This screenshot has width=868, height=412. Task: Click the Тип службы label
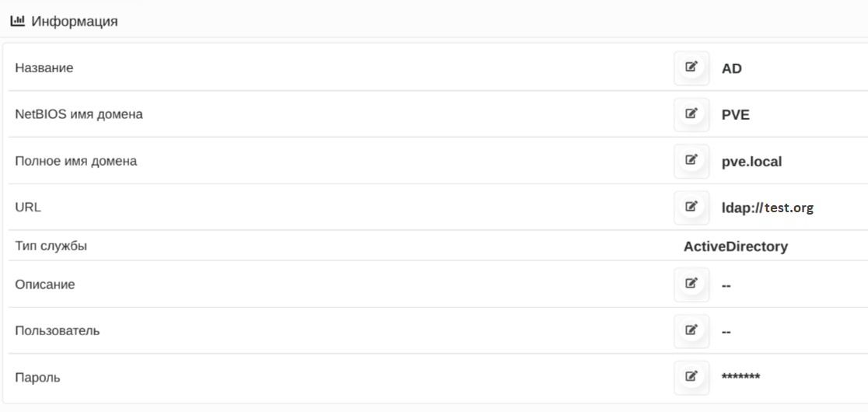pyautogui.click(x=51, y=246)
